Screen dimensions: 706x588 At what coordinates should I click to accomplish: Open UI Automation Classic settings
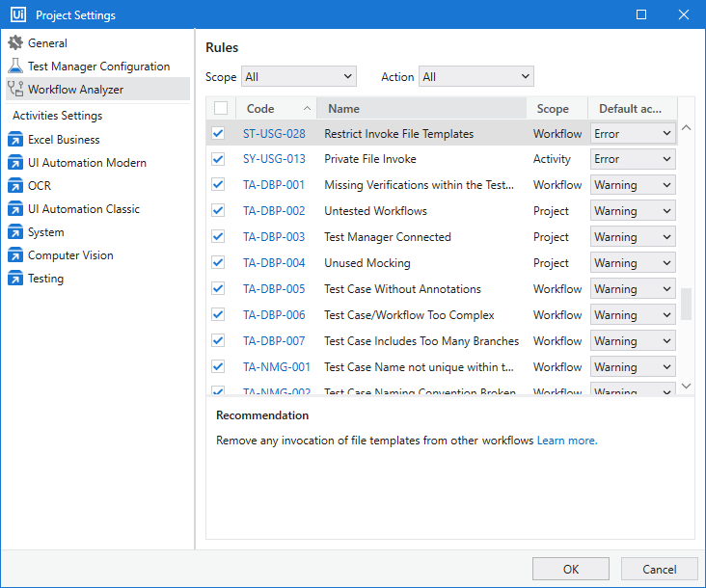click(84, 209)
